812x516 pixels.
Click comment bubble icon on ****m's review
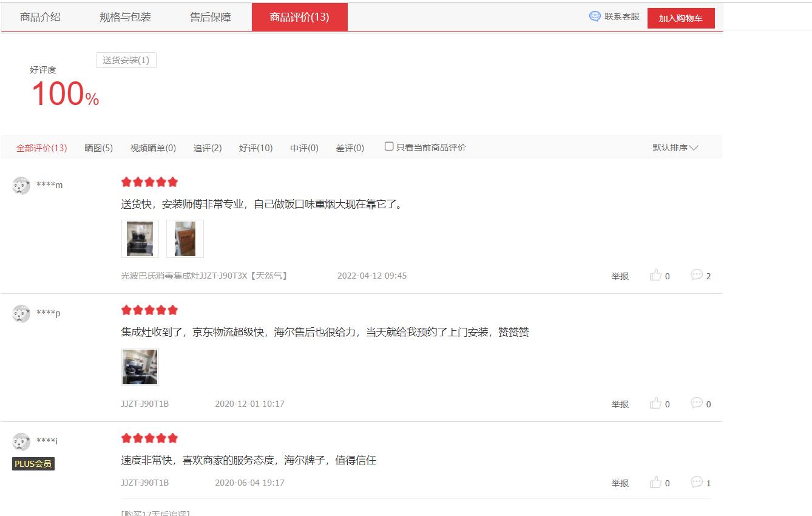tap(697, 275)
